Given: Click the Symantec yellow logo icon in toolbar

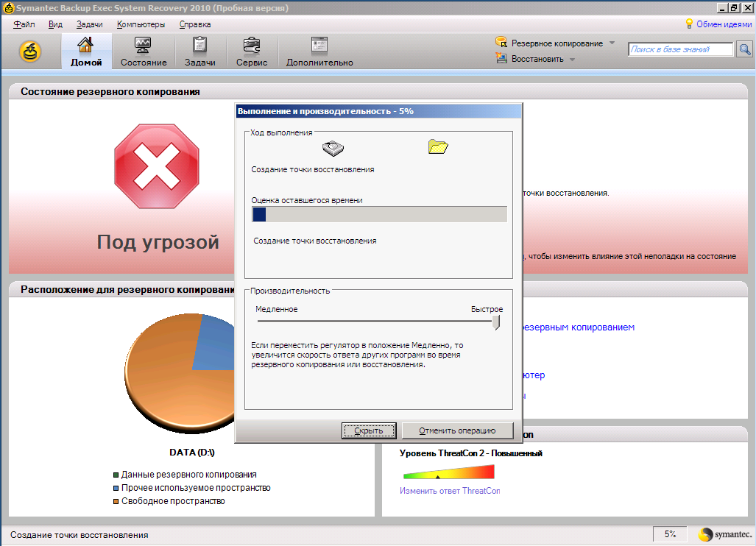Looking at the screenshot, I should (x=30, y=52).
